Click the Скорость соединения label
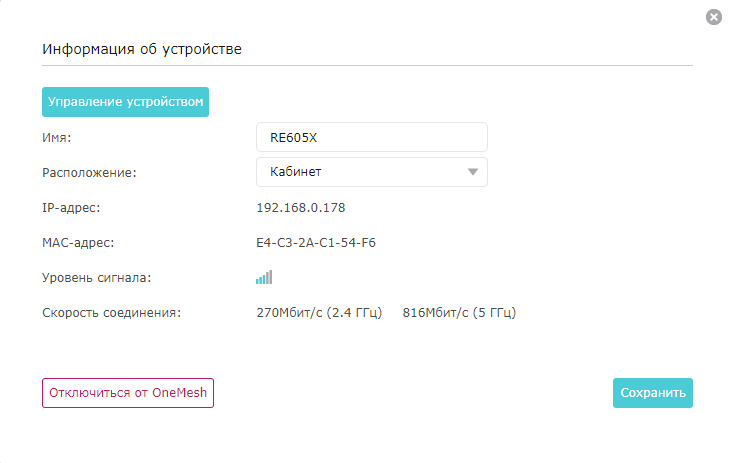The image size is (732, 463). [x=112, y=313]
